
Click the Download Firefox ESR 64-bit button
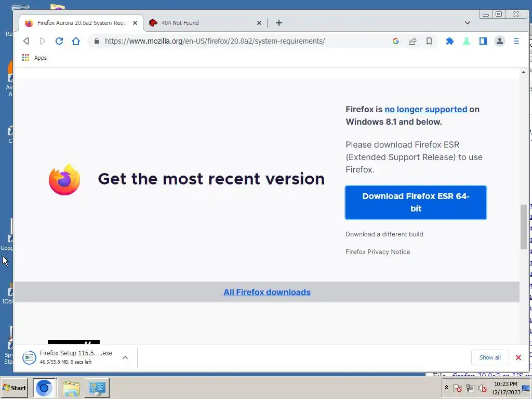click(416, 203)
